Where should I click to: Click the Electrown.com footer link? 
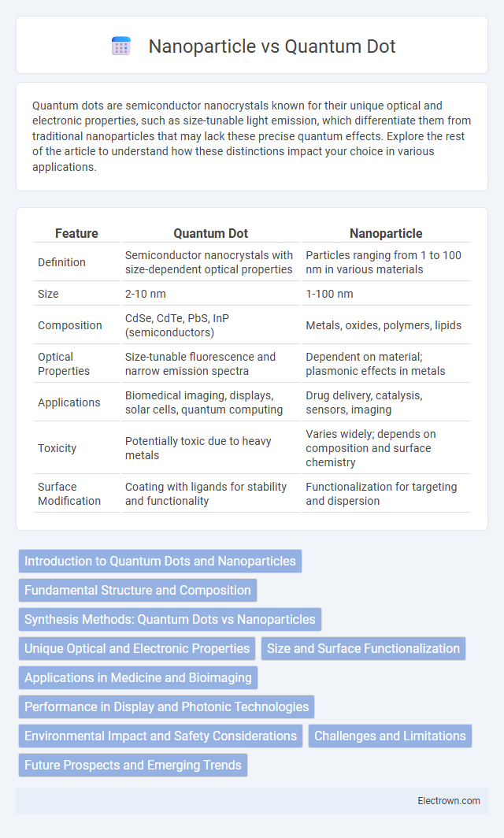click(448, 800)
